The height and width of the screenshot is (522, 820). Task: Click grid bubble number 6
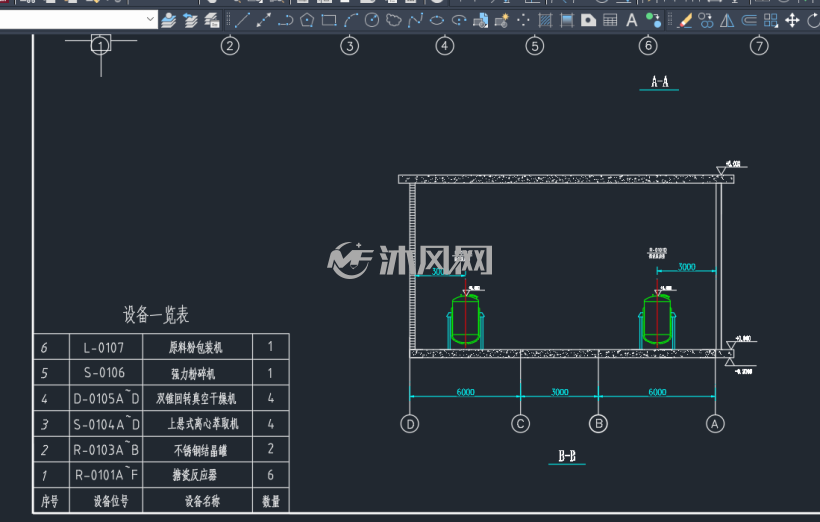(648, 46)
